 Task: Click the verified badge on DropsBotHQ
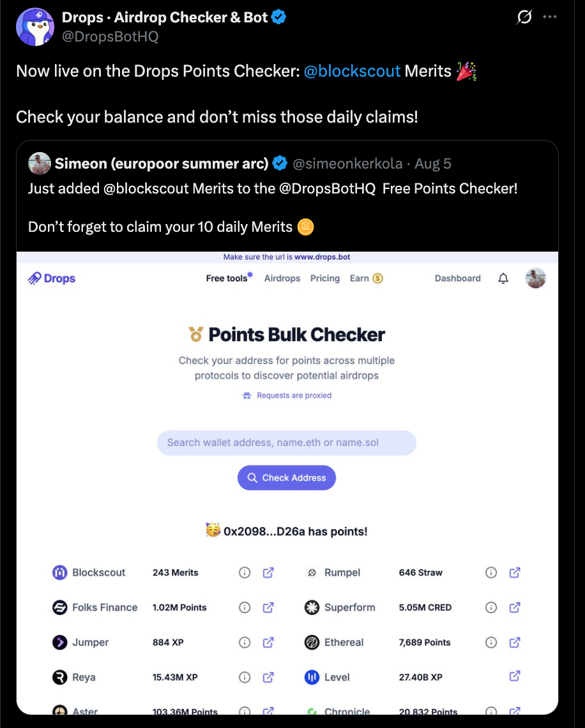click(x=278, y=17)
